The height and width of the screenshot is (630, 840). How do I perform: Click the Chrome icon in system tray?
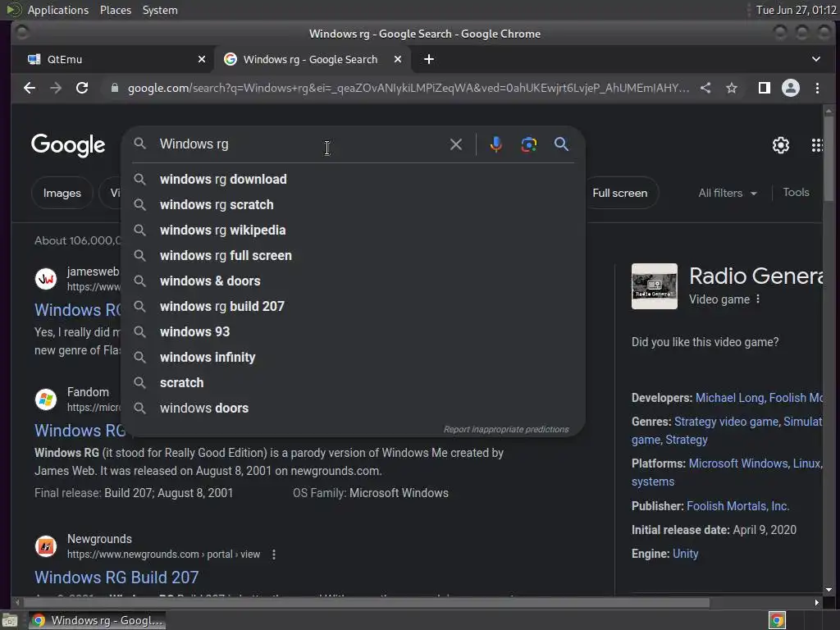(x=777, y=620)
